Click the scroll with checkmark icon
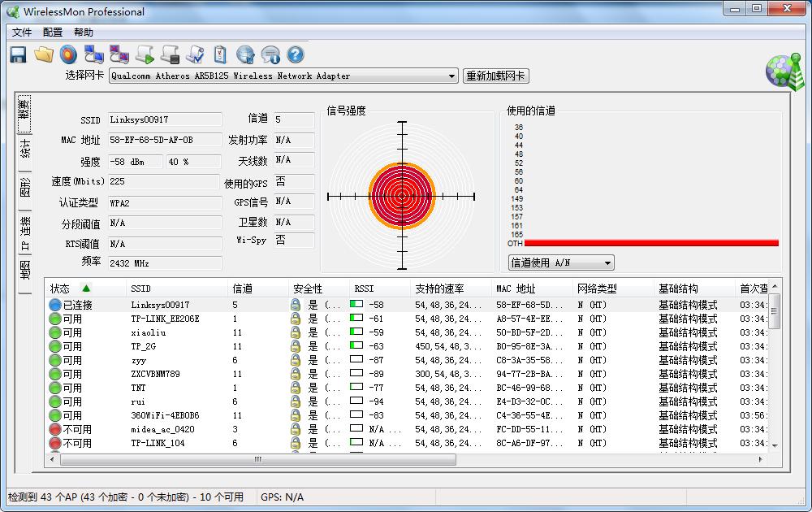This screenshot has height=512, width=812. (x=195, y=54)
